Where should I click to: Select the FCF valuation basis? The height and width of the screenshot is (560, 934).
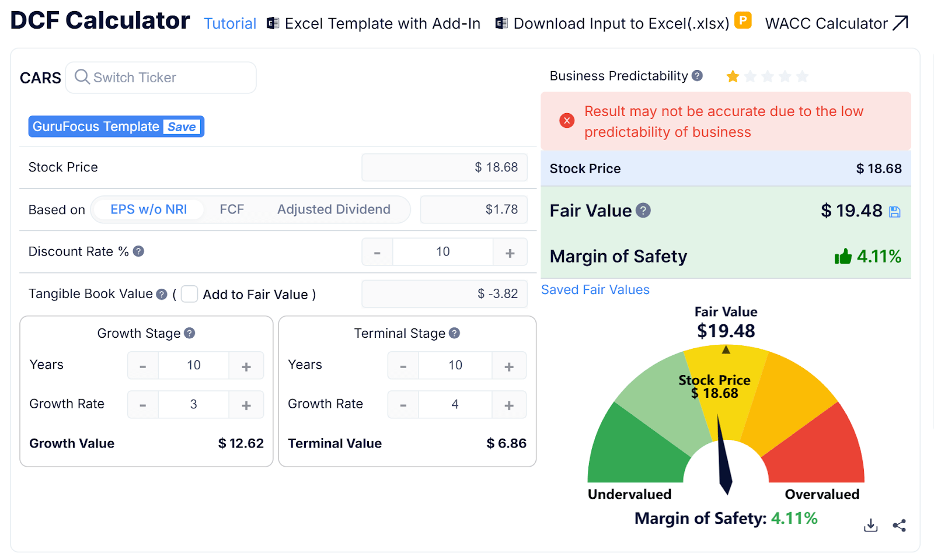pos(232,209)
